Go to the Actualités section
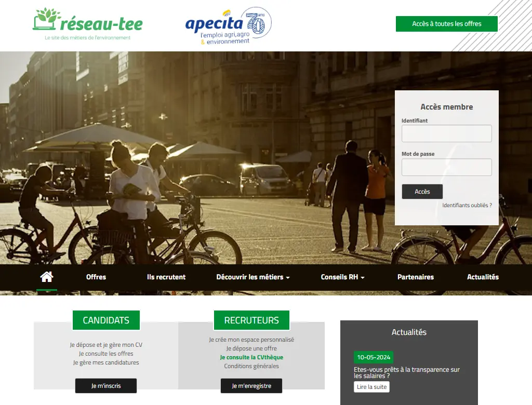The width and height of the screenshot is (532, 405). point(483,277)
